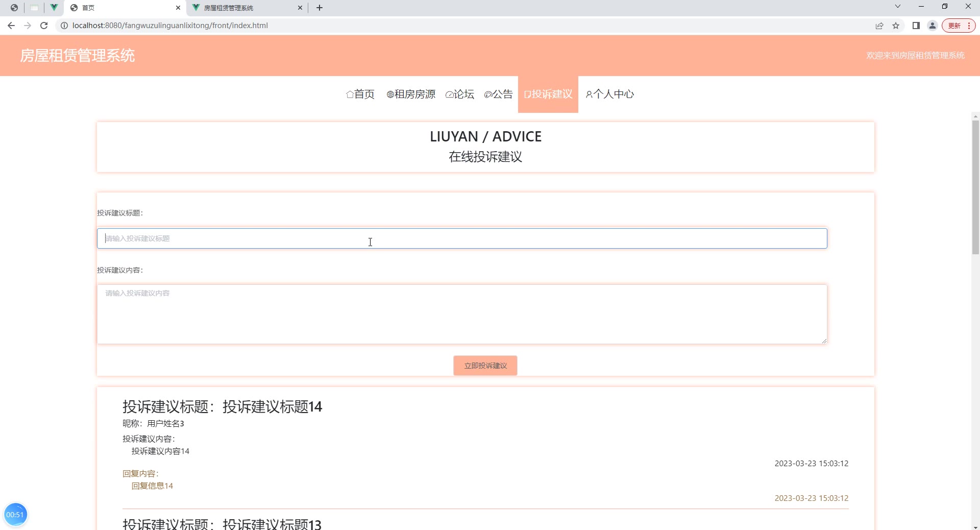Viewport: 980px width, 530px height.
Task: Reload the current page
Action: click(44, 26)
